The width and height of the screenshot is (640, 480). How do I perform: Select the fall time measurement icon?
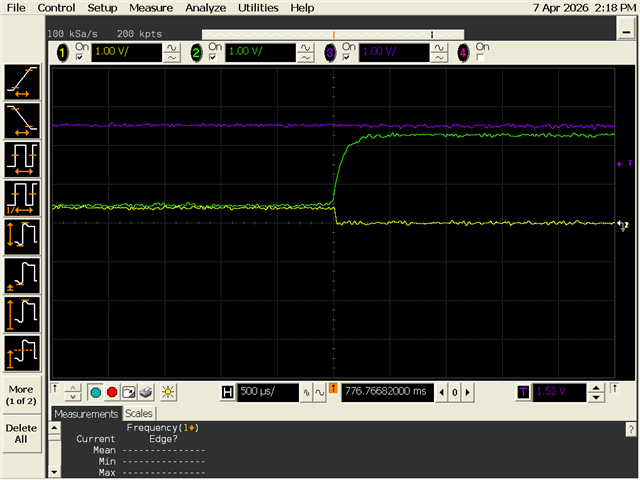pos(22,121)
